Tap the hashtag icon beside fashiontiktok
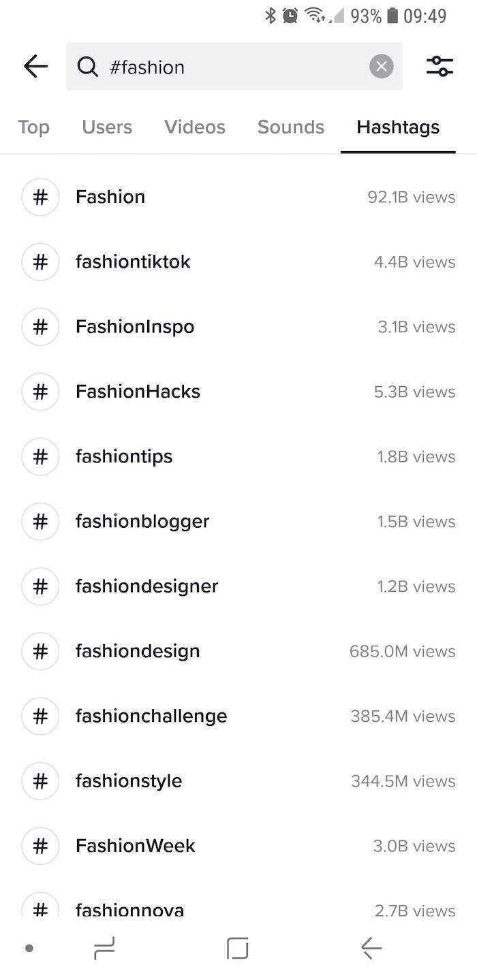 coord(40,262)
